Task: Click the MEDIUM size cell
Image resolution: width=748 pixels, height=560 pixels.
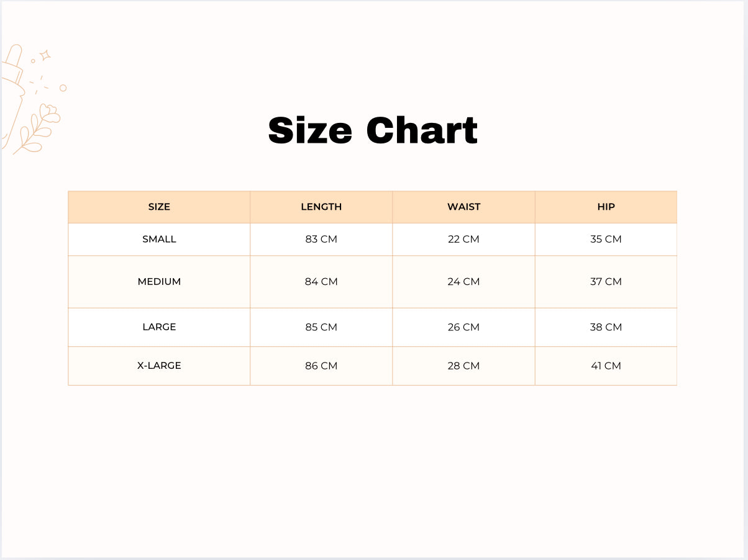Action: tap(159, 281)
